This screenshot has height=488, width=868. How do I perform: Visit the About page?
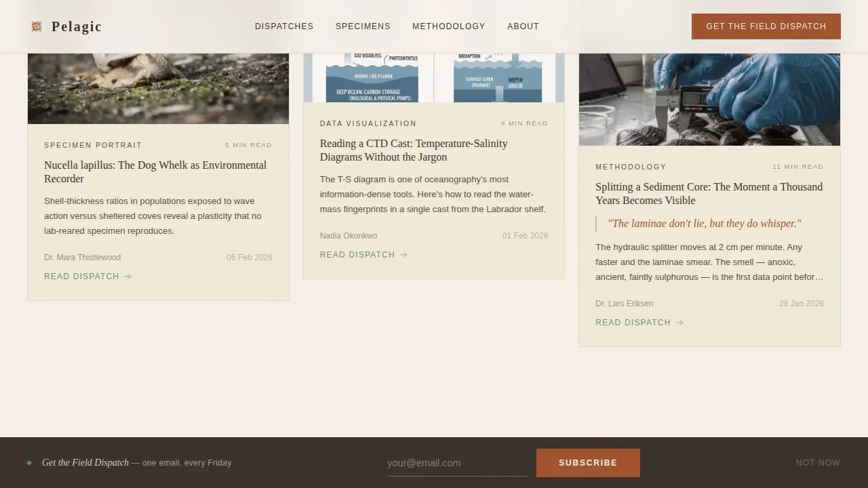point(523,26)
